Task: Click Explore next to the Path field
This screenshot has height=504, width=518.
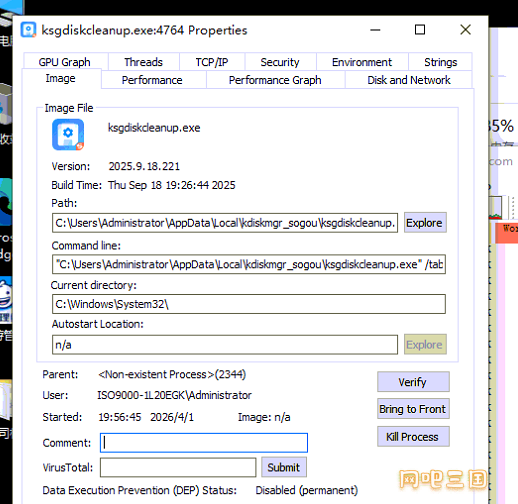Action: click(x=425, y=223)
